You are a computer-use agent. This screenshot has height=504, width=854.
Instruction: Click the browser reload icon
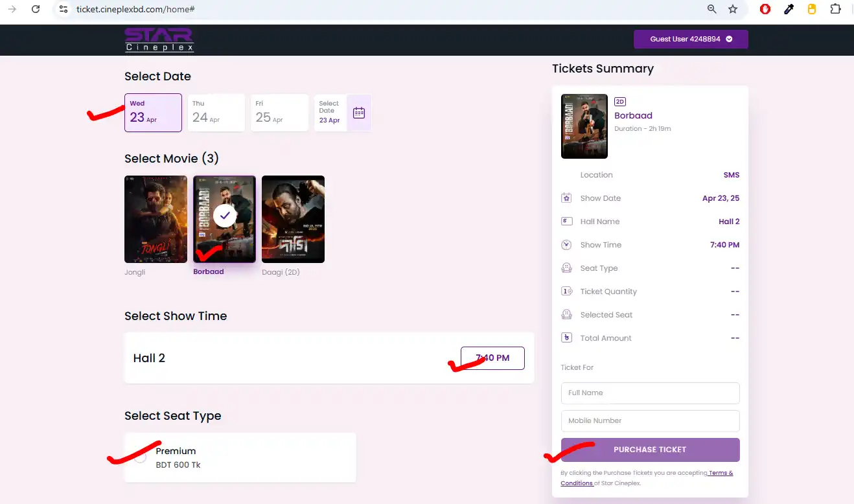(36, 9)
